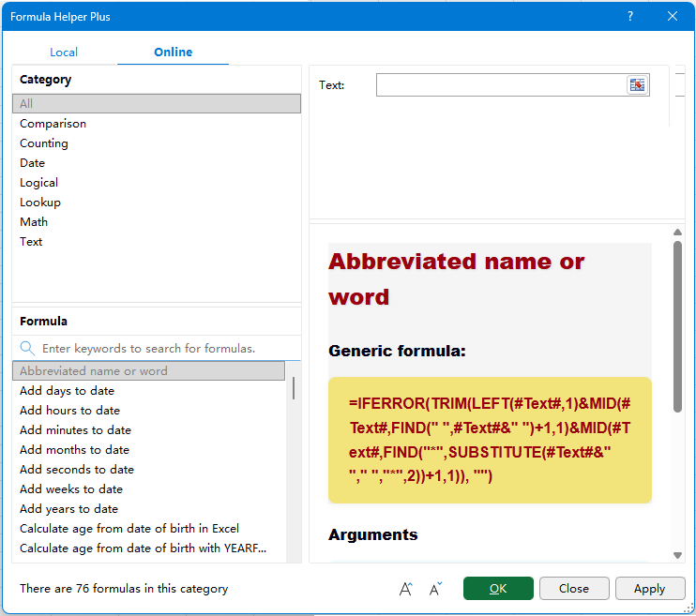Image resolution: width=696 pixels, height=616 pixels.
Task: Select the Date category
Action: tap(157, 163)
